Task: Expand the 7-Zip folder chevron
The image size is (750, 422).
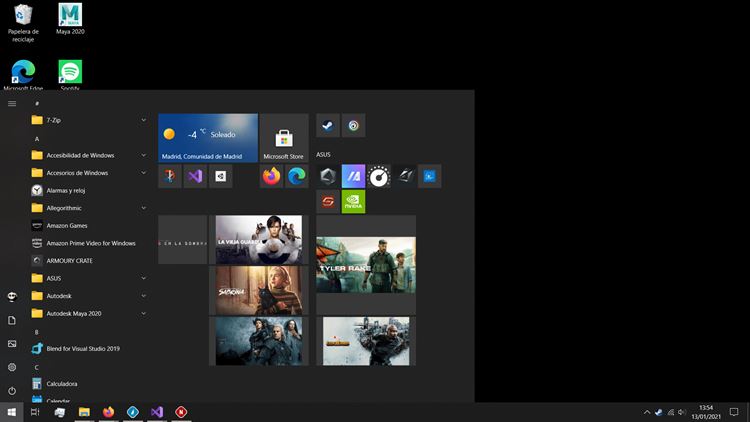Action: pos(143,120)
